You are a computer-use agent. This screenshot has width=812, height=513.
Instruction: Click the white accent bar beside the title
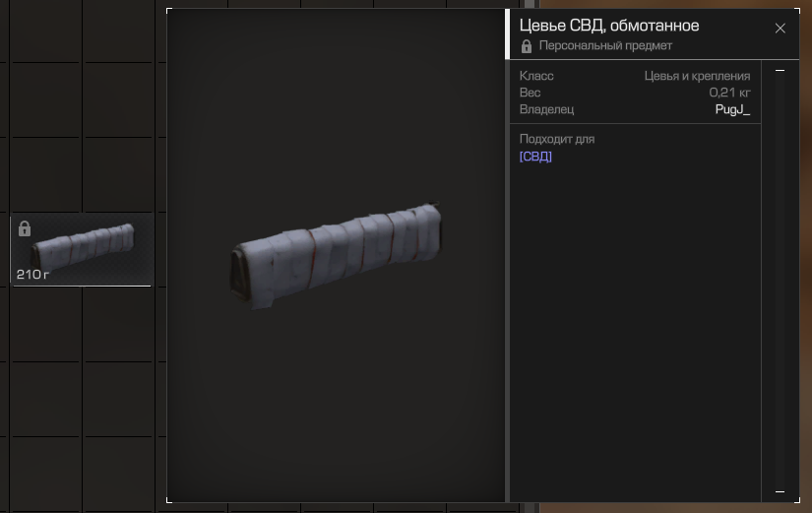click(x=508, y=33)
